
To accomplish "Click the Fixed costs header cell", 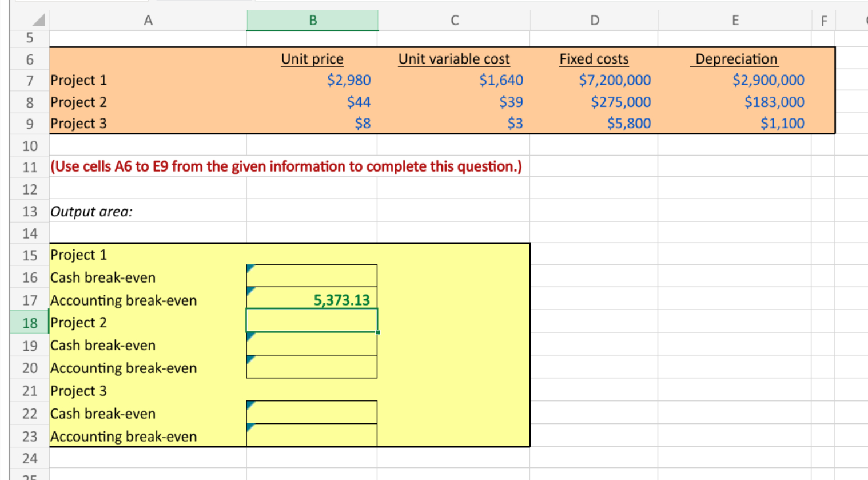I will [594, 59].
